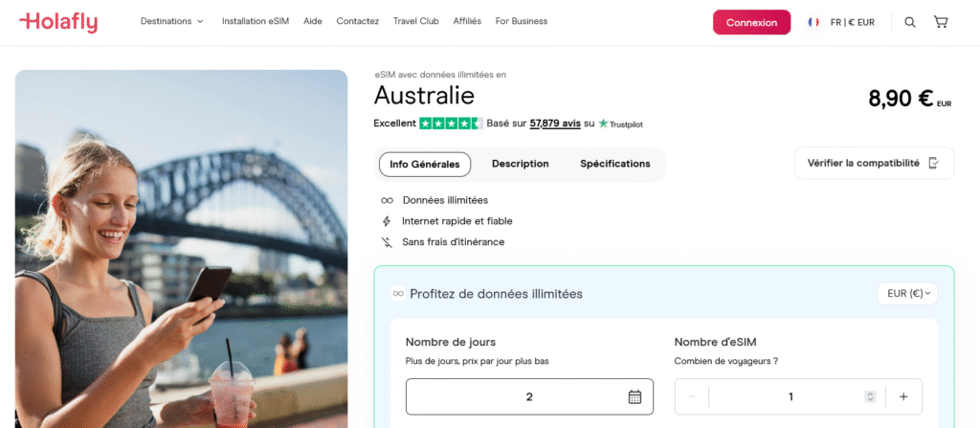Click the Trustpilot logo
This screenshot has width=980, height=428.
click(620, 124)
